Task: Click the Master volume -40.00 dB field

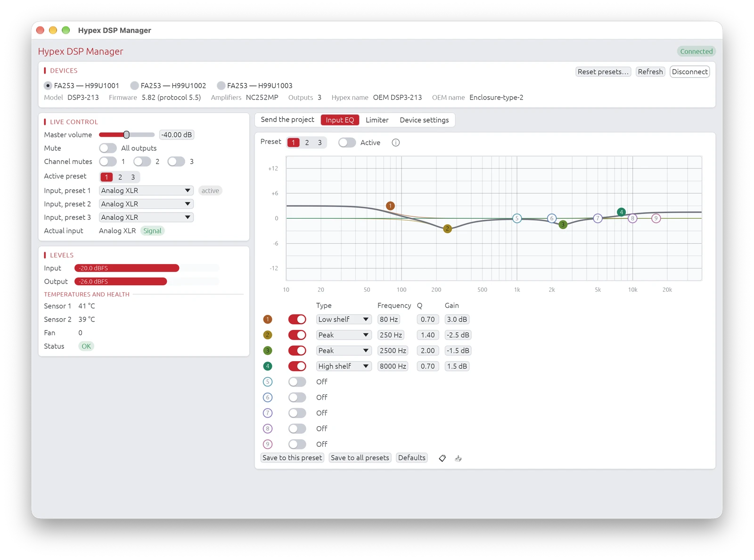Action: 177,135
